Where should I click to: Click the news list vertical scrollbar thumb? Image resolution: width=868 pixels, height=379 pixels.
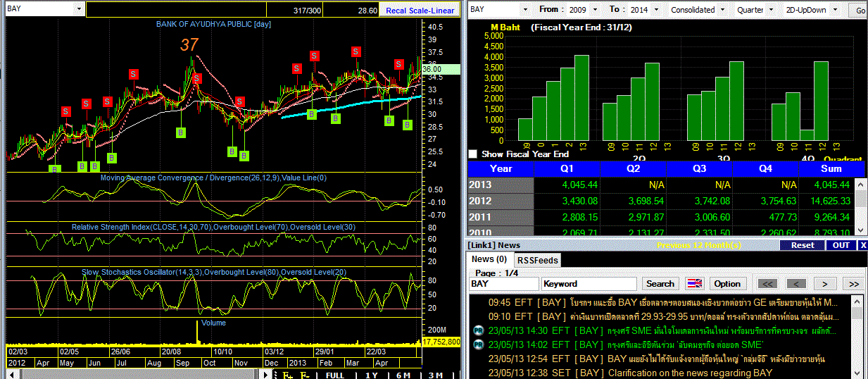(857, 315)
